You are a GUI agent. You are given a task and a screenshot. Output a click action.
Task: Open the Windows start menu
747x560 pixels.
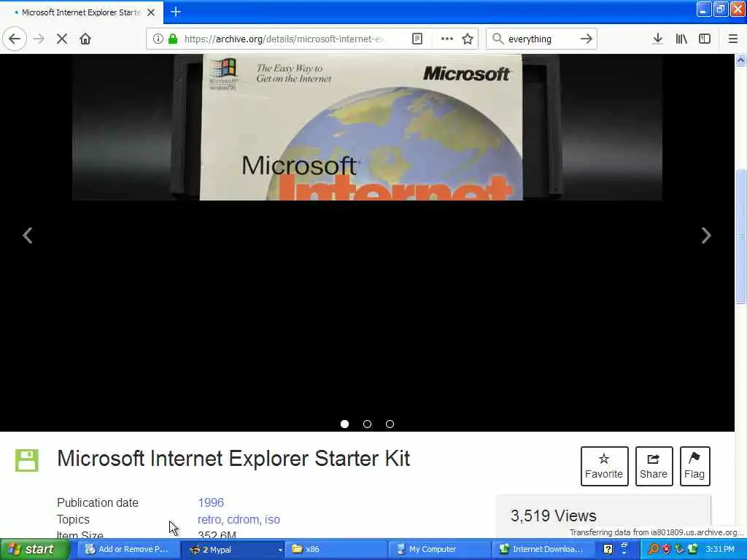click(34, 550)
